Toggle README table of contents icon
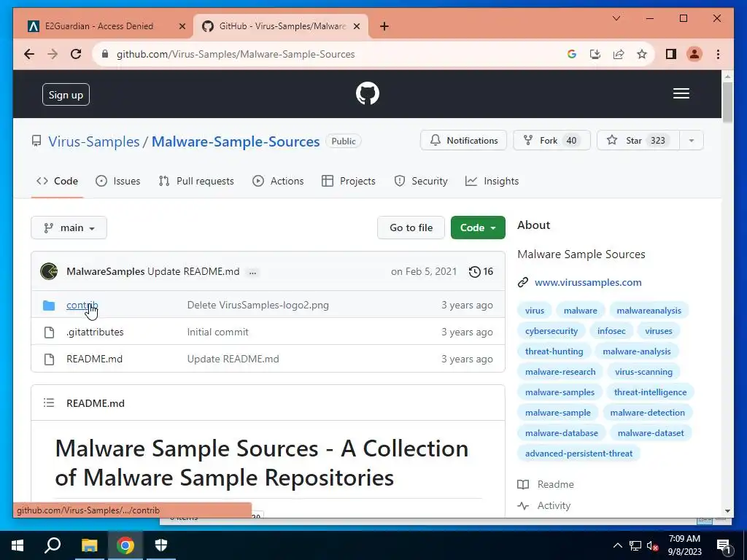 tap(49, 402)
